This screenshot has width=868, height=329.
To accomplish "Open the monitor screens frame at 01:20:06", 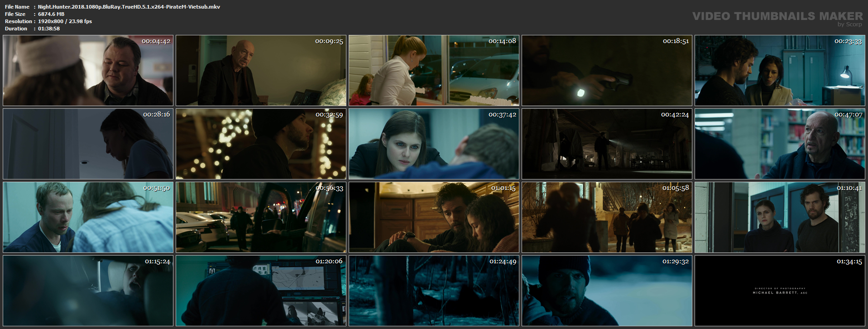I will click(x=261, y=290).
